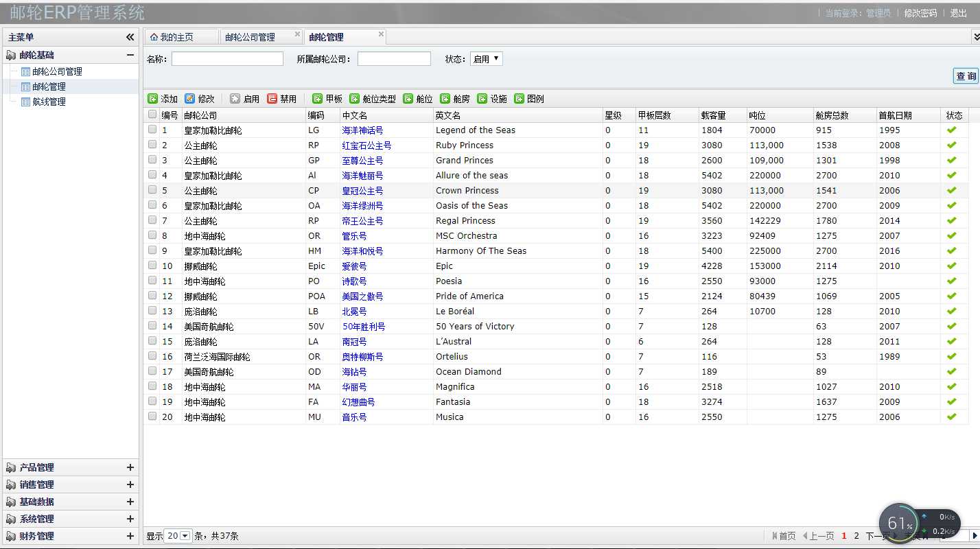Open 设施 (facilities) from the toolbar
Viewport: 980px width, 549px height.
(x=492, y=99)
